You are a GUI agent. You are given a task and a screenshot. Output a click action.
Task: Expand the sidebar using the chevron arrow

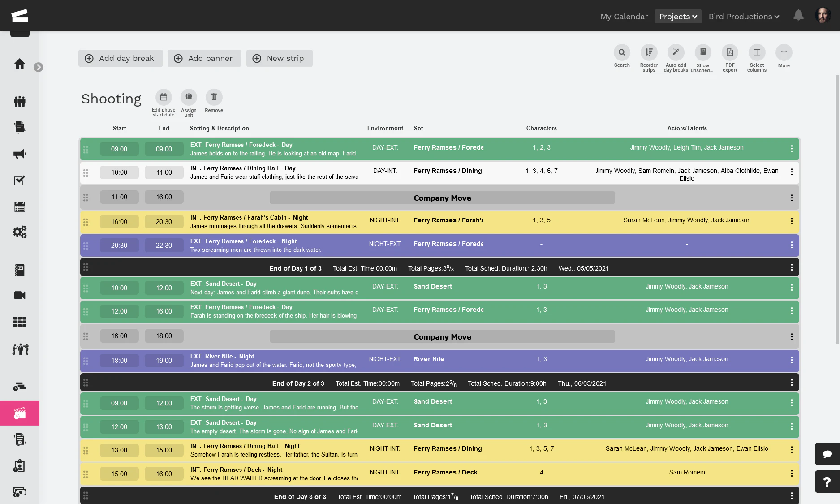coord(39,67)
